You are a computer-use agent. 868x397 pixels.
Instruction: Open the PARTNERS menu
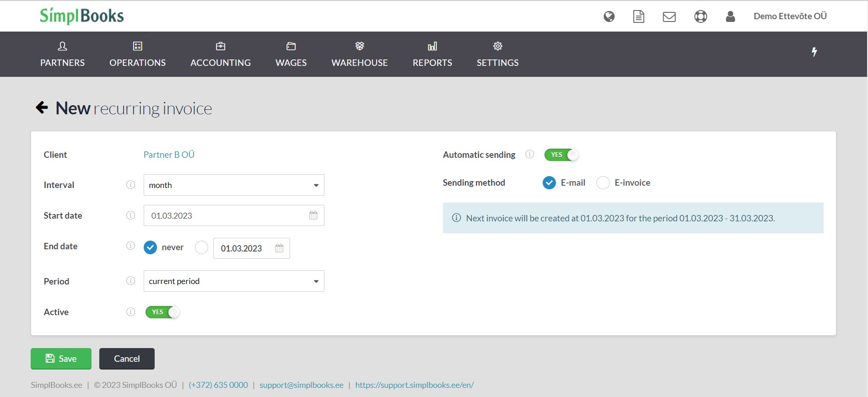click(63, 54)
